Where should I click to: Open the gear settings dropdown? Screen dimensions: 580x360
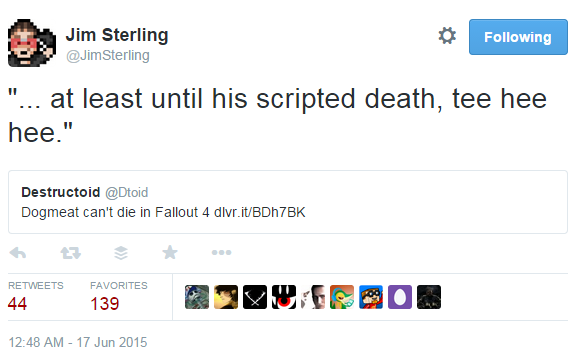[x=447, y=36]
